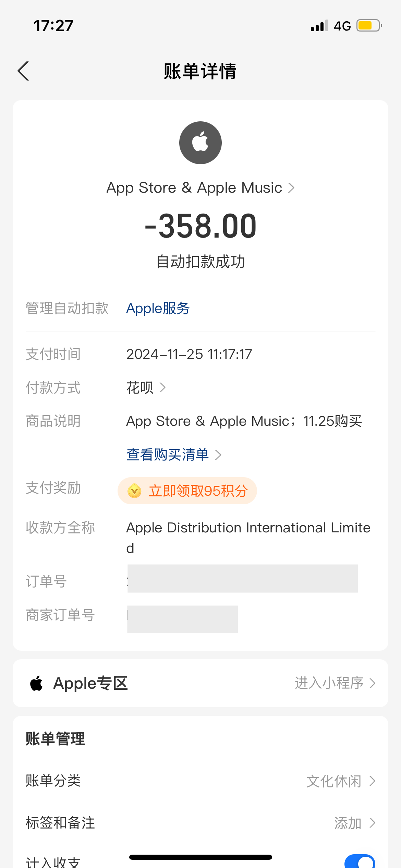This screenshot has height=868, width=401.
Task: Tap the -358.00 amount text
Action: 200,226
